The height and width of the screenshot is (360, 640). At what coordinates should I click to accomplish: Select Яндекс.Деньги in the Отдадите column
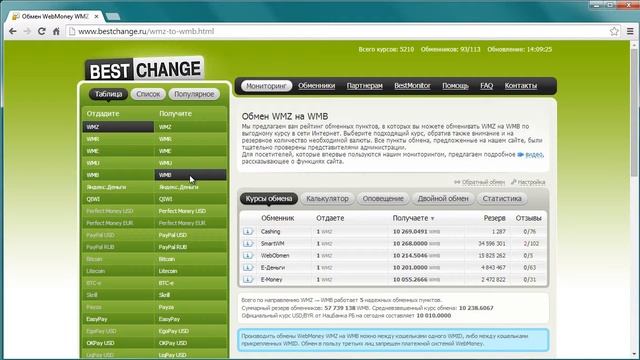click(118, 187)
